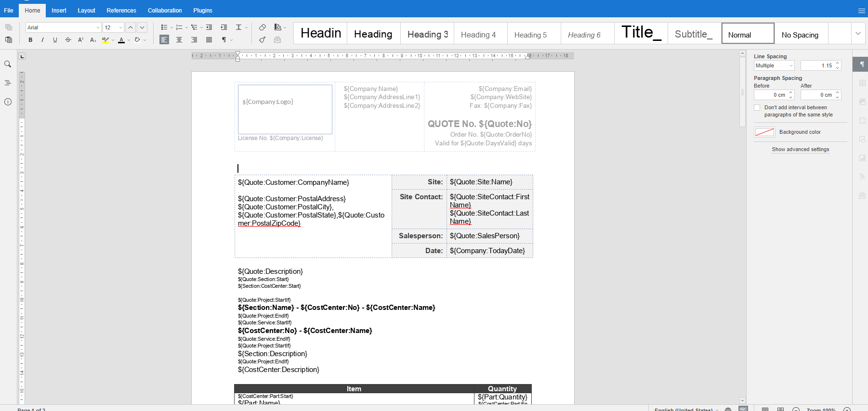Apply the No Spacing style

[800, 35]
